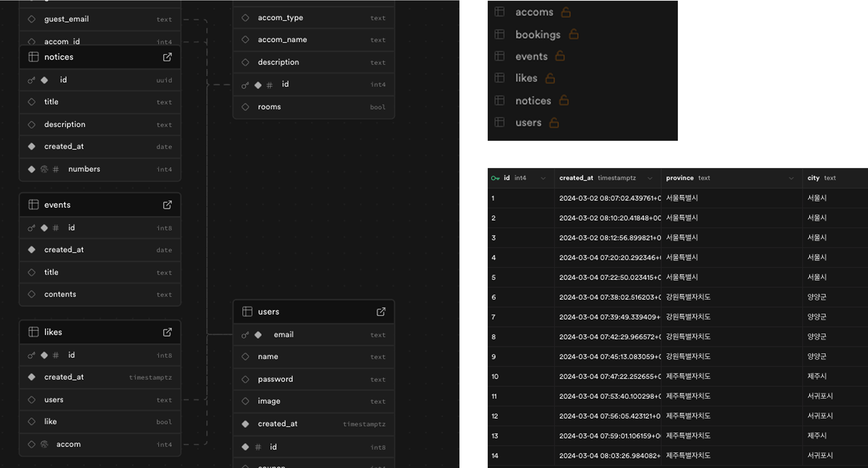
Task: Open the province column header dropdown arrow
Action: pos(791,178)
